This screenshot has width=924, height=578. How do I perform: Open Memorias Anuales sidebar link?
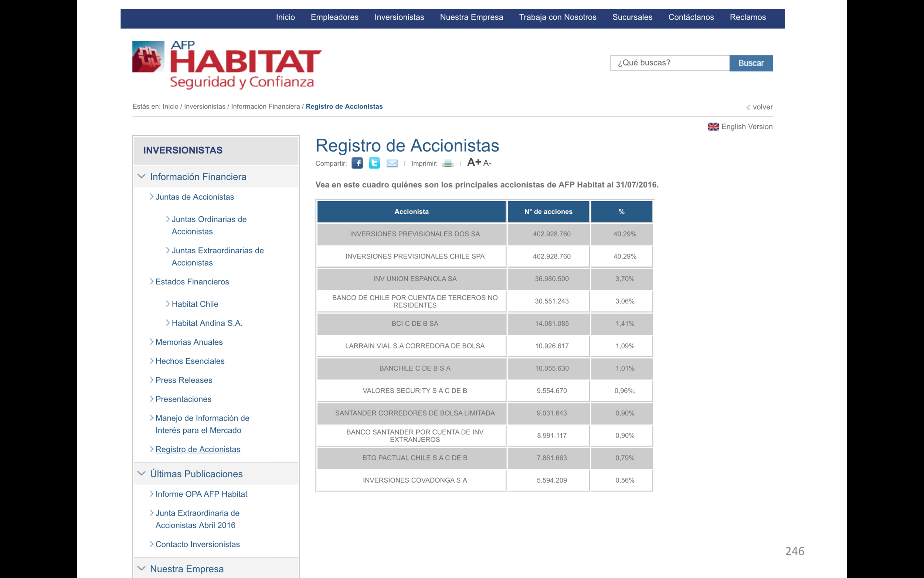pyautogui.click(x=189, y=342)
